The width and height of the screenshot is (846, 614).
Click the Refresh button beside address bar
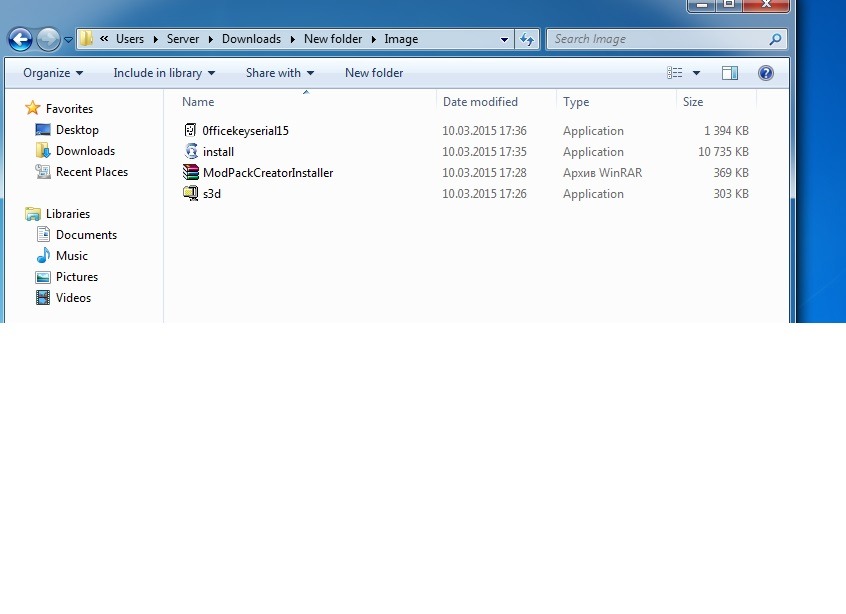pyautogui.click(x=527, y=39)
